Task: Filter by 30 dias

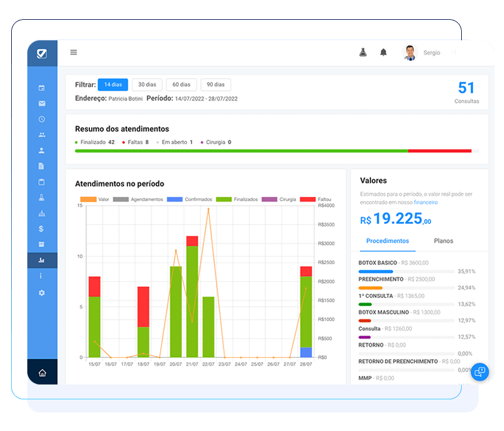Action: pyautogui.click(x=147, y=84)
